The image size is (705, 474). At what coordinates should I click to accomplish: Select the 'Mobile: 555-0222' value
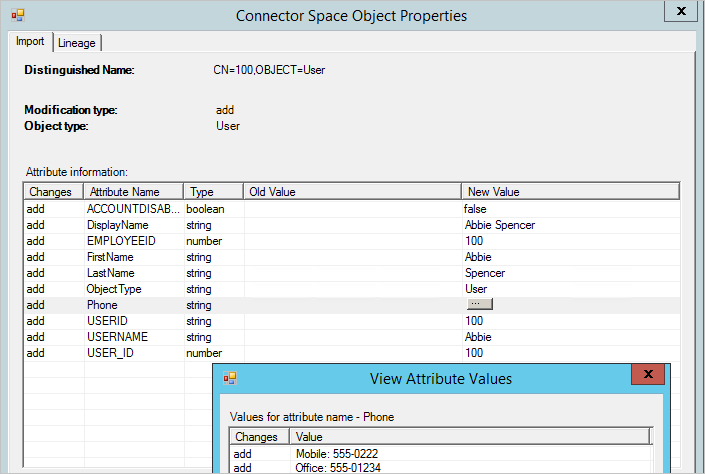tap(337, 454)
